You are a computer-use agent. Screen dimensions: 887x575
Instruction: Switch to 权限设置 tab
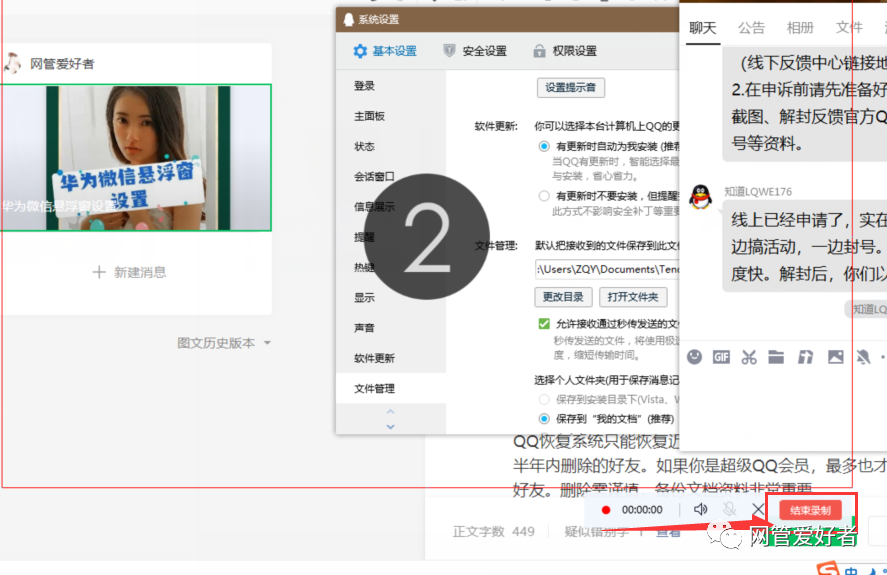coord(565,51)
